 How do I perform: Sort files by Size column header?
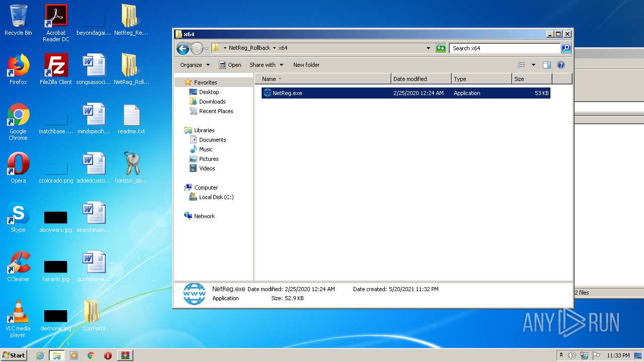point(532,79)
